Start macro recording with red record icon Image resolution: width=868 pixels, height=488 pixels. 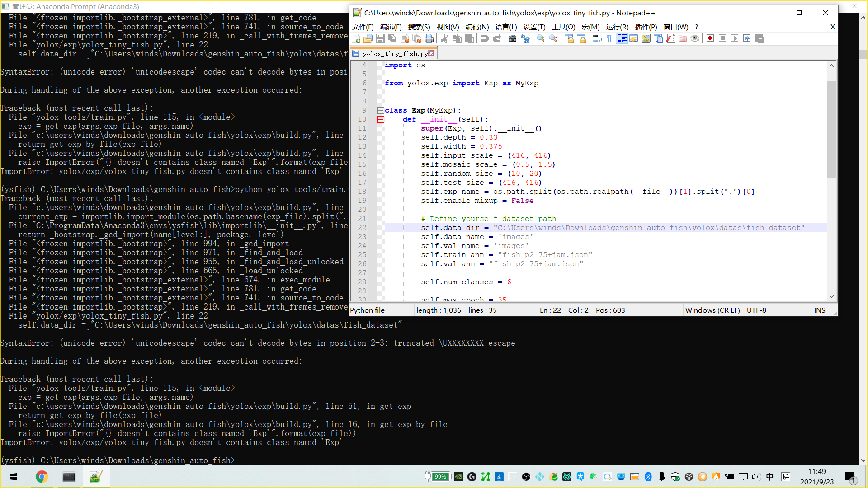[x=710, y=39]
